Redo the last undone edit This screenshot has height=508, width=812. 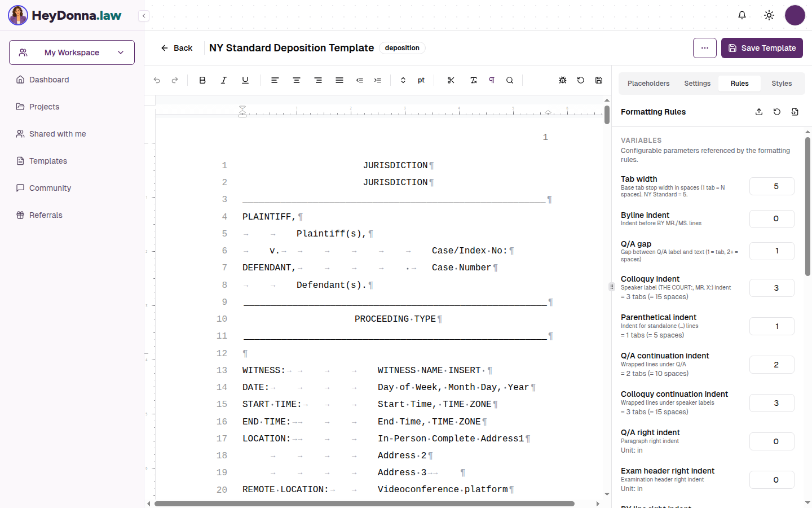coord(175,80)
